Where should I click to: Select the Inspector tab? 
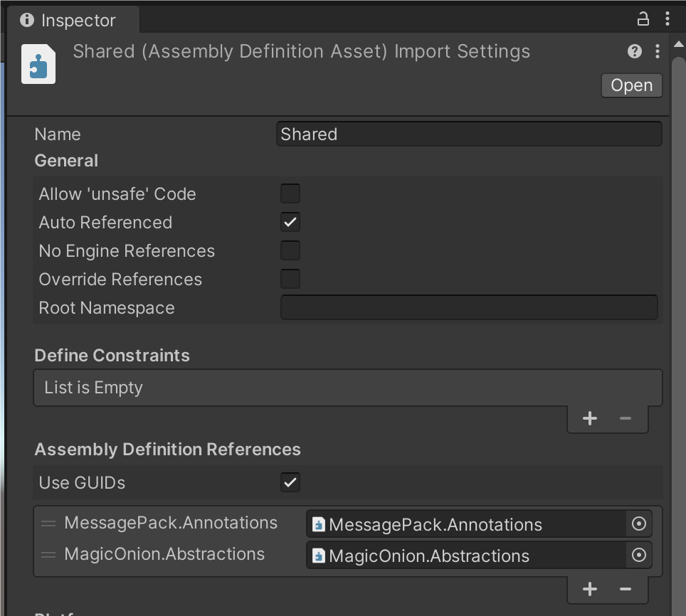[x=68, y=20]
